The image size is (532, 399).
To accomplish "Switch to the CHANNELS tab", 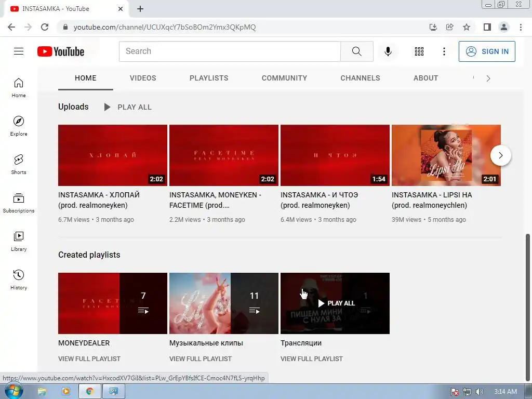I will 361,78.
